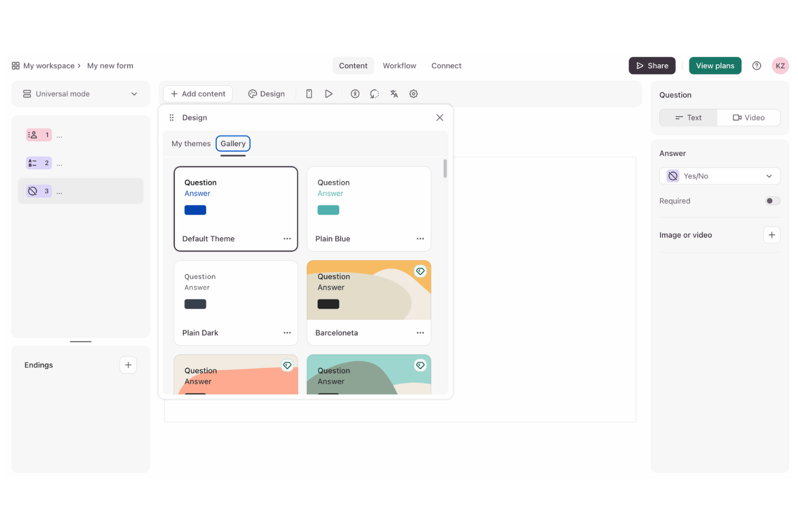The width and height of the screenshot is (798, 532).
Task: Select question 1 in sidebar
Action: (80, 135)
